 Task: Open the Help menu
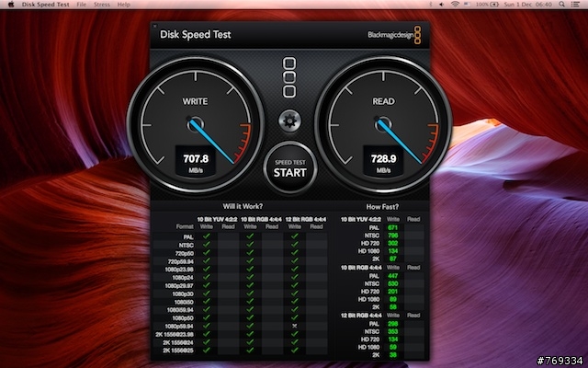point(124,5)
